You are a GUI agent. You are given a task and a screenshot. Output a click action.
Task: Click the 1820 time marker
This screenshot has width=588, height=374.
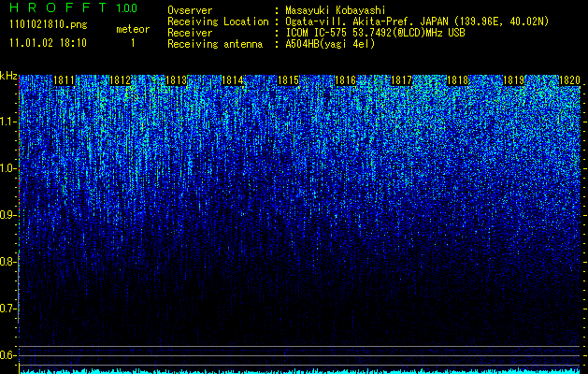(x=569, y=79)
